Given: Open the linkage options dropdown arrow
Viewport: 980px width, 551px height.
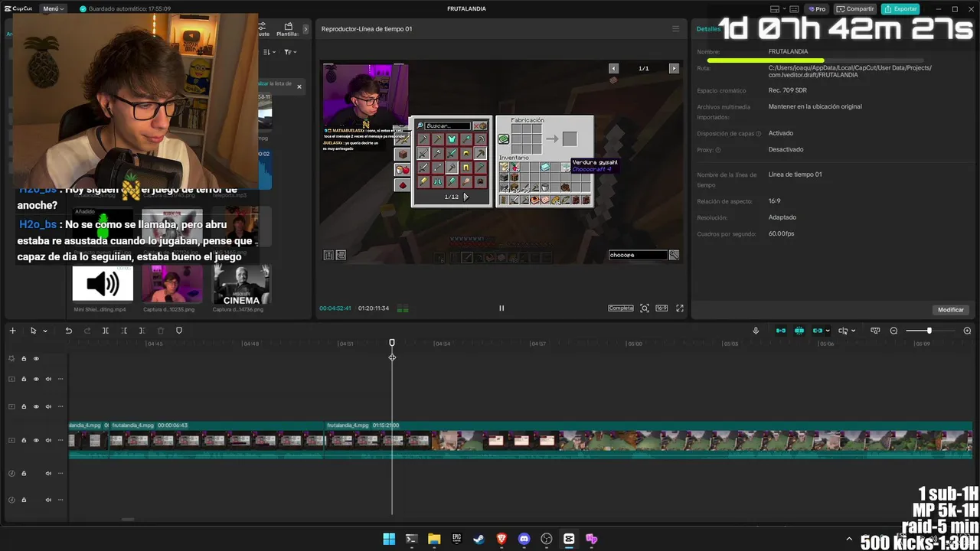Looking at the screenshot, I should pos(828,331).
